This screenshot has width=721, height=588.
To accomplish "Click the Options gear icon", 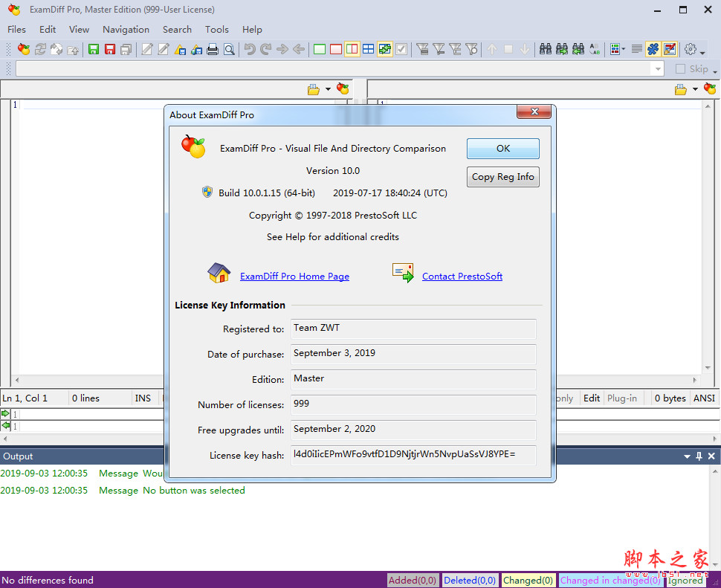I will tap(691, 49).
